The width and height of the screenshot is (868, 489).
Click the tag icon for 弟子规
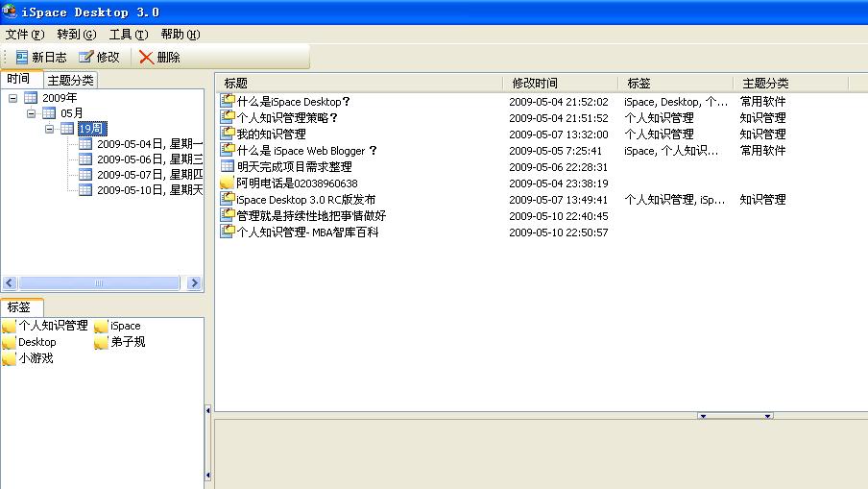(x=101, y=342)
